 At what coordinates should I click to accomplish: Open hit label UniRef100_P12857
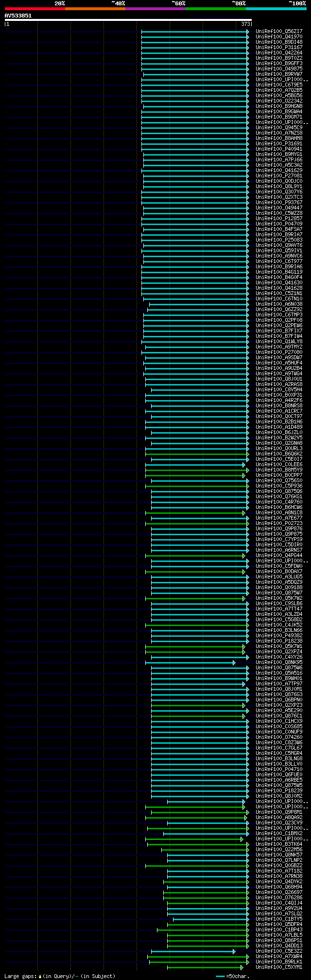(279, 218)
